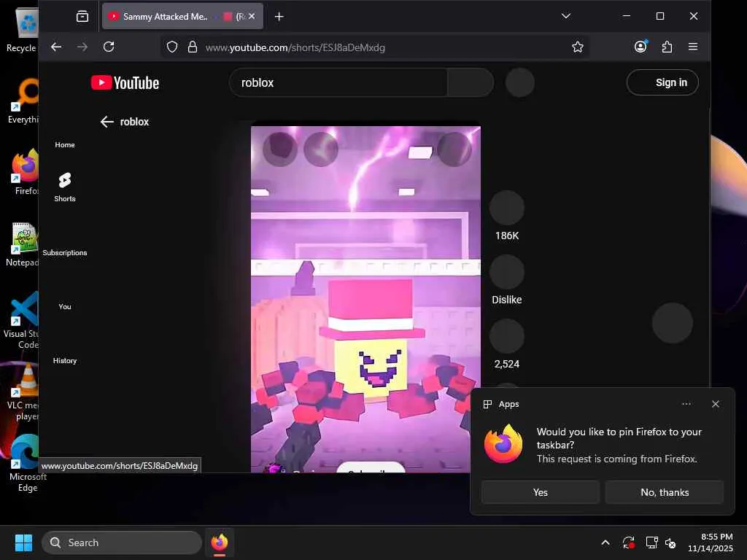Click Yes to pin Firefox to taskbar
The height and width of the screenshot is (560, 747).
[x=541, y=492]
